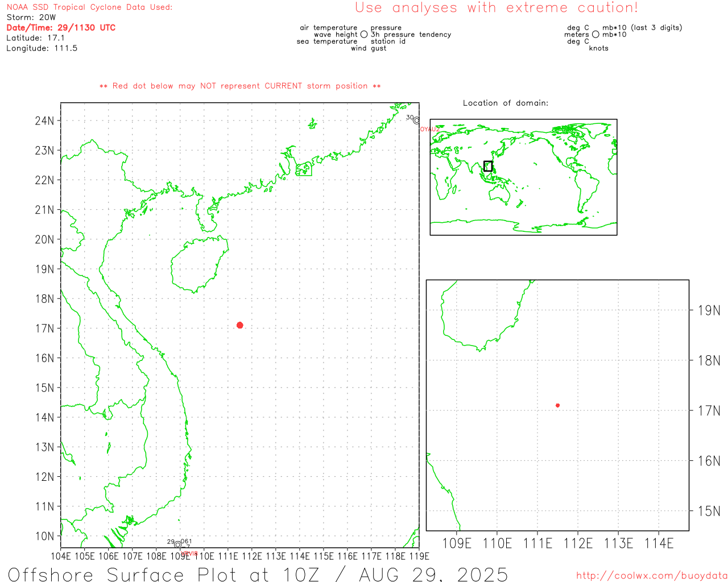Click the inset map's 15N label
Screen dimensions: 728x582
click(709, 511)
